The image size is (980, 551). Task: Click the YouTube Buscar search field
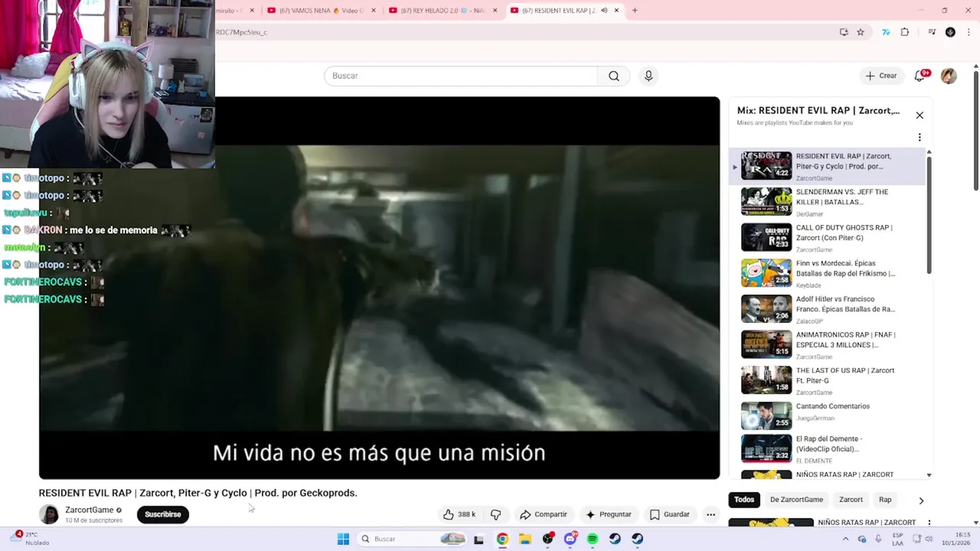(461, 76)
